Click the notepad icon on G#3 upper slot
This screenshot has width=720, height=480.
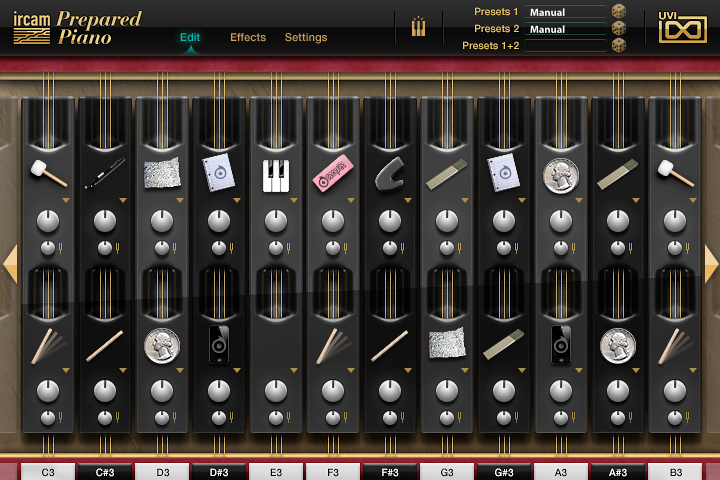pos(504,173)
